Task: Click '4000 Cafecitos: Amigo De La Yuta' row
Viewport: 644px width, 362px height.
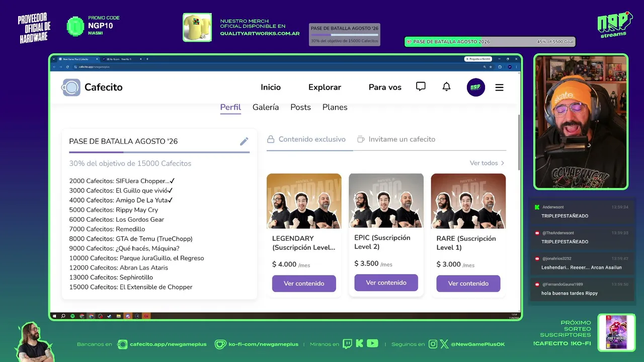Action: 121,200
